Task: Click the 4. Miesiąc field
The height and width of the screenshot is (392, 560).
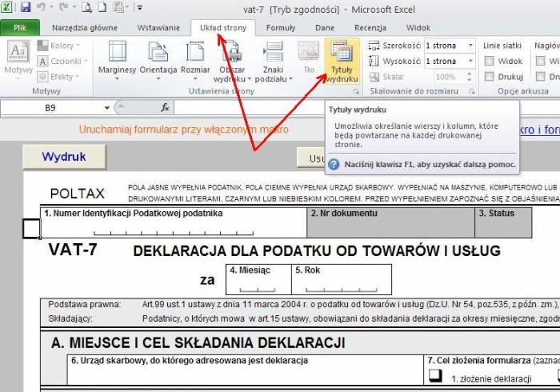Action: pyautogui.click(x=258, y=279)
